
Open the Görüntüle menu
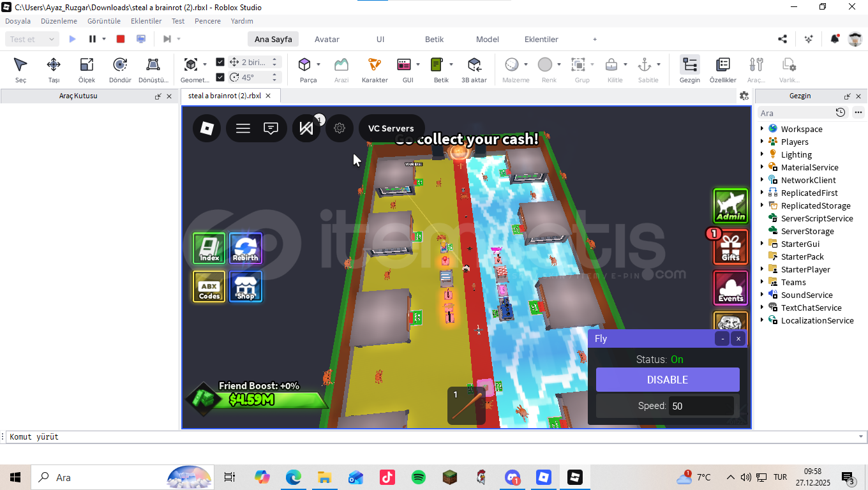(x=103, y=21)
